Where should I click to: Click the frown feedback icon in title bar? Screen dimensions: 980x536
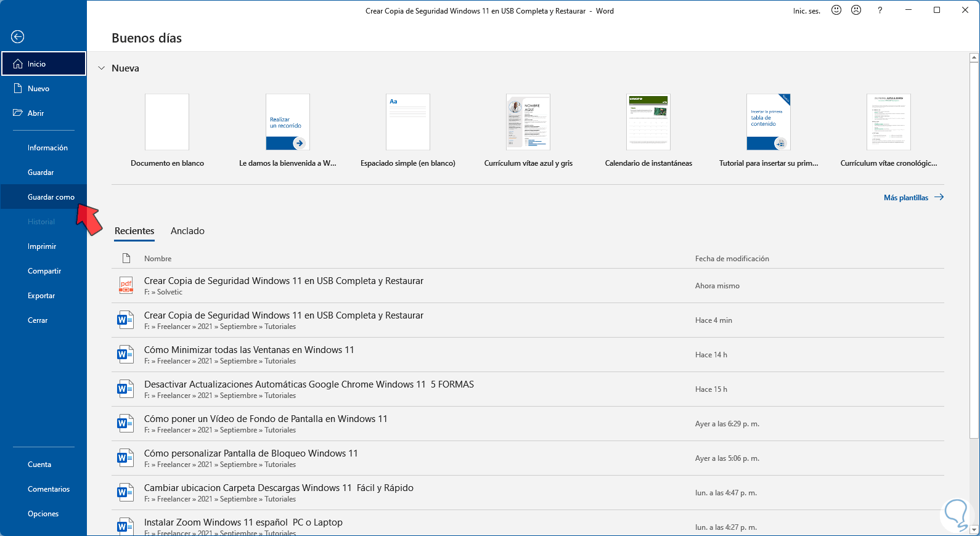pyautogui.click(x=856, y=10)
